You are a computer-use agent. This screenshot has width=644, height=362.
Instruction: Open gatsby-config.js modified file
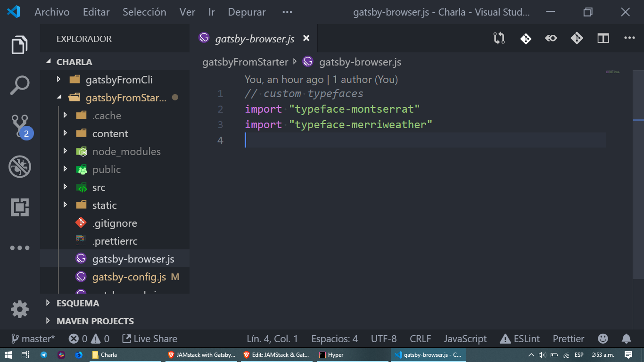point(115,277)
